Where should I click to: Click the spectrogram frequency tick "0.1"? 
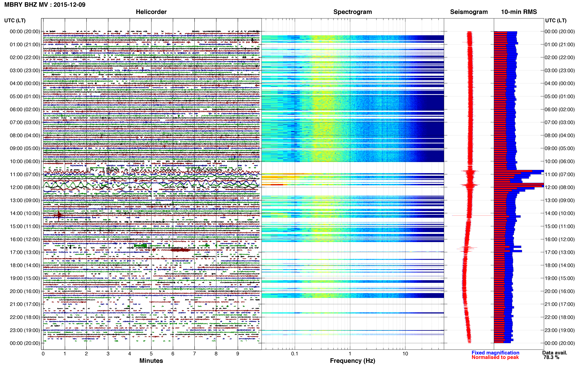[295, 354]
